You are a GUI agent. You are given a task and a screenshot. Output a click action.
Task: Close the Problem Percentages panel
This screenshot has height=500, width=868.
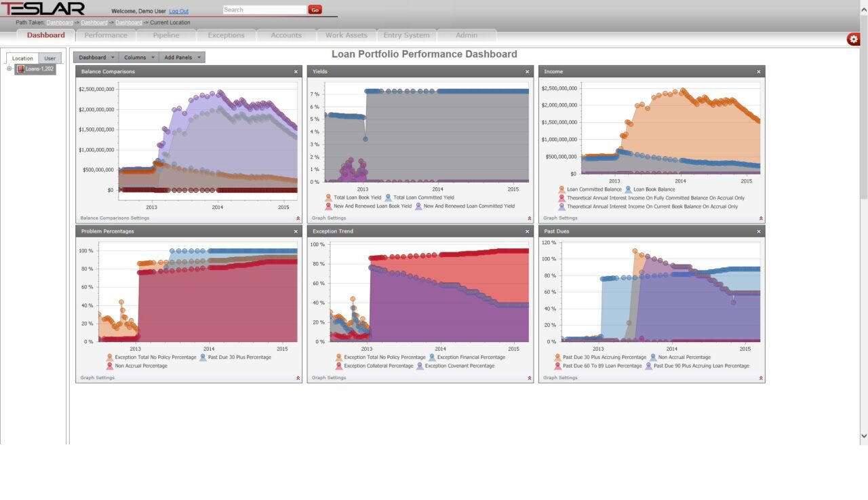(x=296, y=231)
